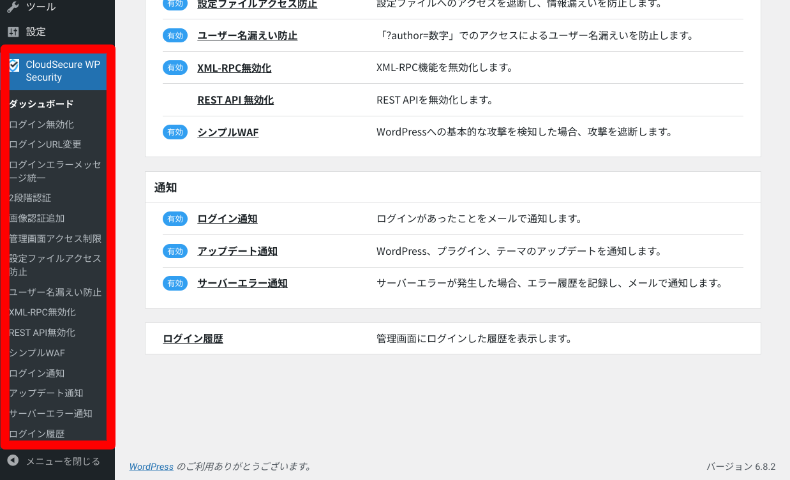Click description text REST APIを無効化します。

(435, 100)
